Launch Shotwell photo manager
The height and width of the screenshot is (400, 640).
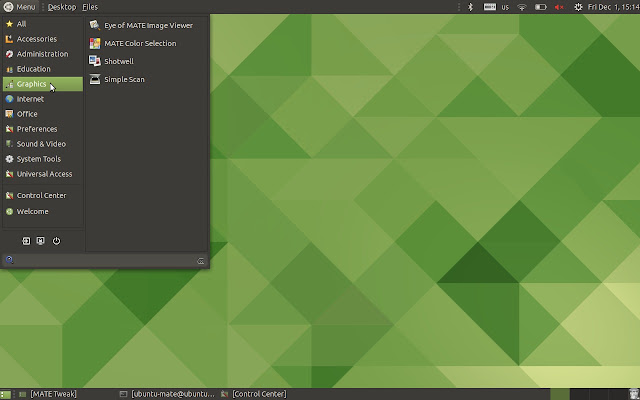[147, 61]
